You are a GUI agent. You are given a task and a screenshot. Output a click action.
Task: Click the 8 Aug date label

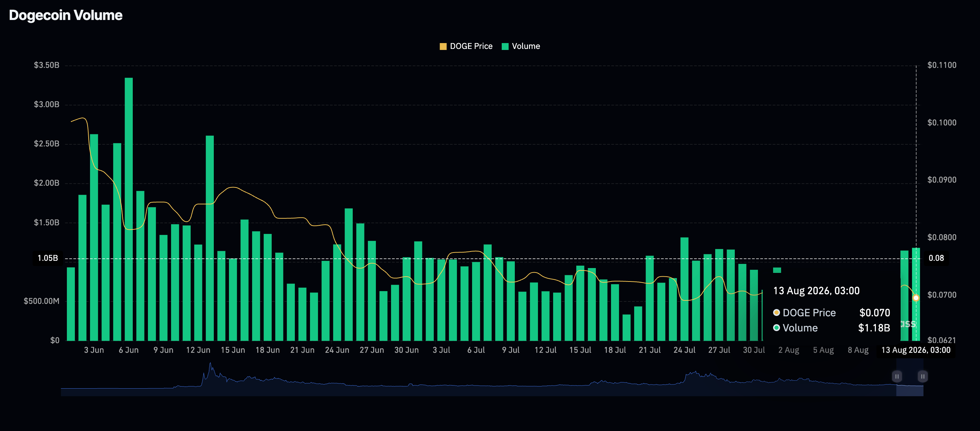click(x=858, y=350)
